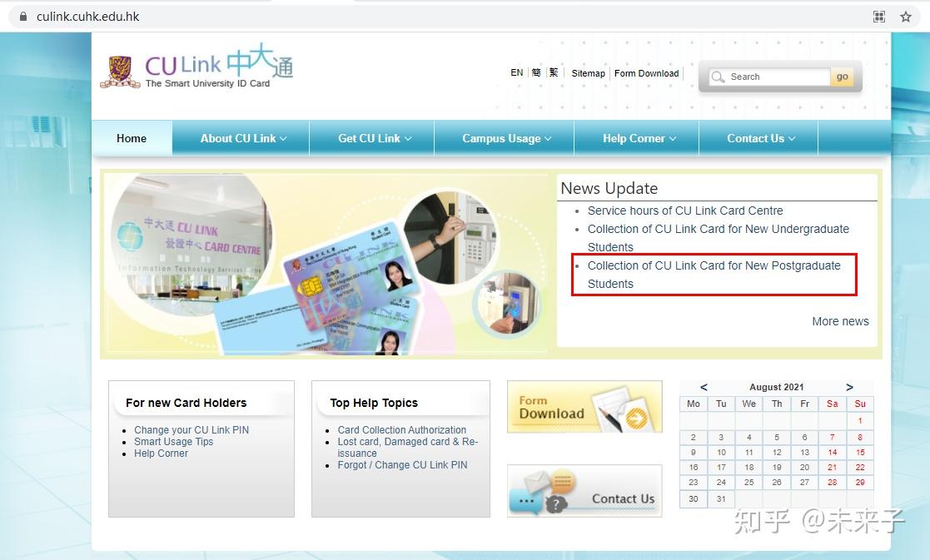The height and width of the screenshot is (560, 930).
Task: Open Forgot / Change CU Link PIN
Action: [x=402, y=465]
